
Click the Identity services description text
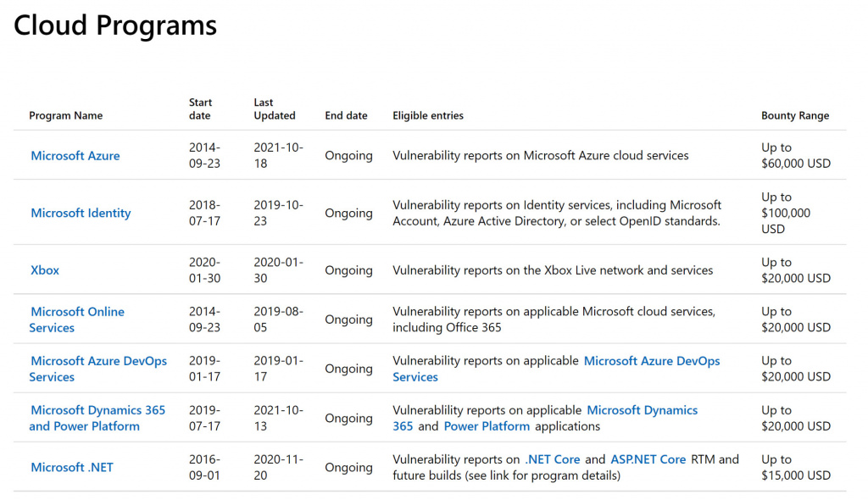coord(557,214)
